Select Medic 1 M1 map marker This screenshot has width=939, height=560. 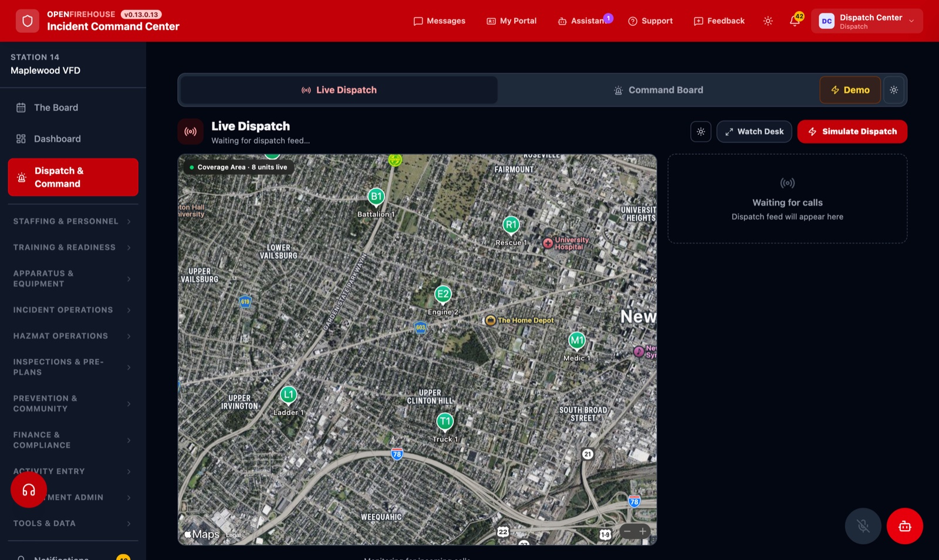(577, 341)
